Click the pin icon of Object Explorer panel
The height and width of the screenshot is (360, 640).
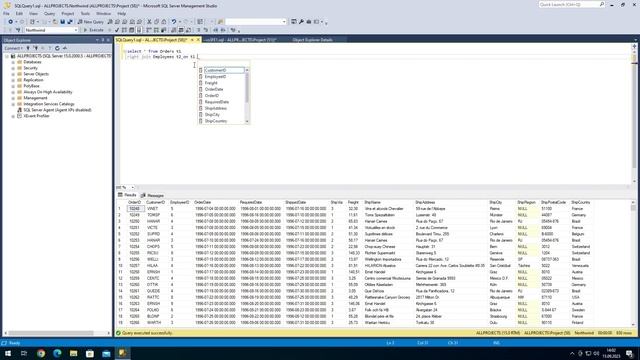click(x=103, y=40)
